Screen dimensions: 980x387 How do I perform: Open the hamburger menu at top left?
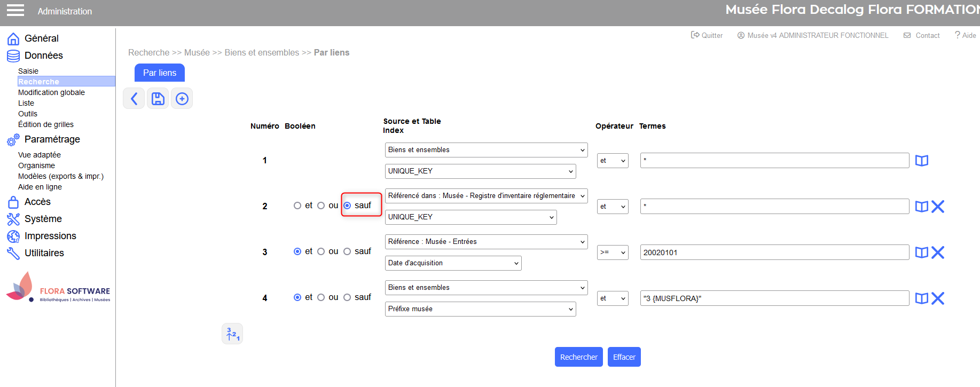point(15,11)
